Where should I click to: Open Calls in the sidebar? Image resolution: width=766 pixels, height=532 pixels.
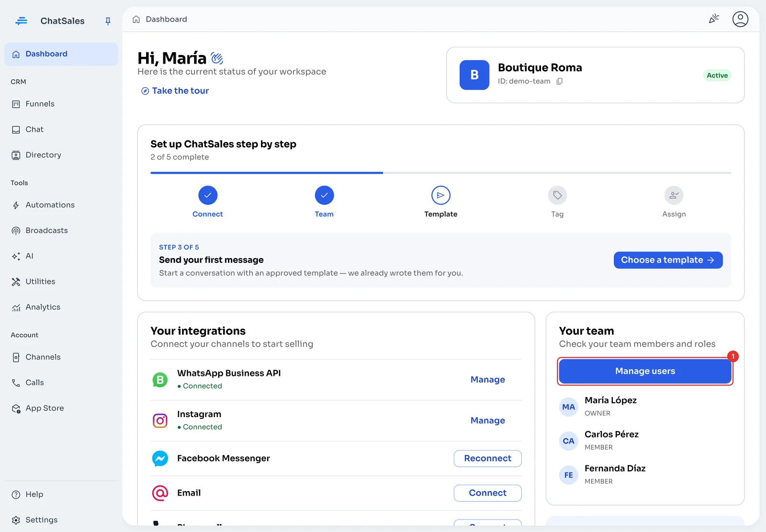pyautogui.click(x=61, y=383)
